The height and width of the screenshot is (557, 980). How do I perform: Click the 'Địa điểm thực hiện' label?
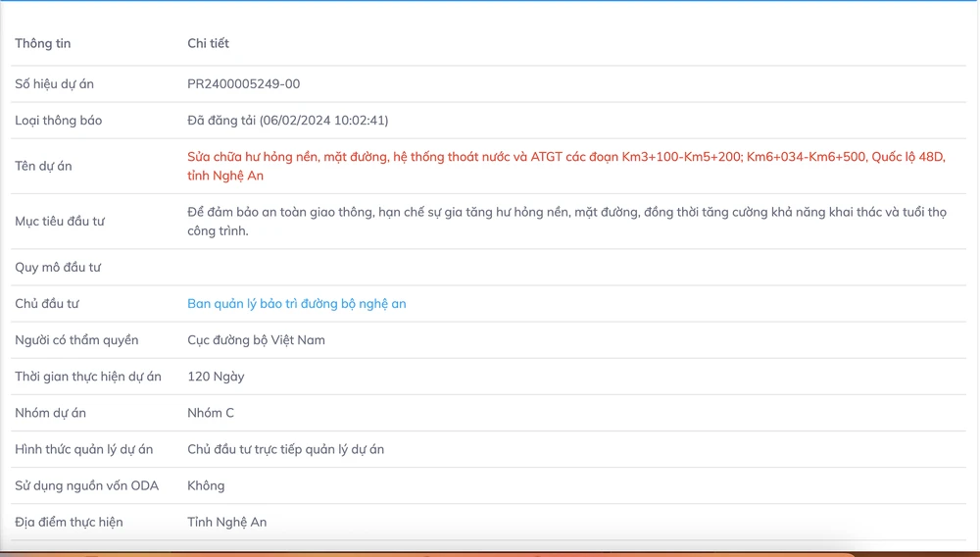pyautogui.click(x=69, y=522)
